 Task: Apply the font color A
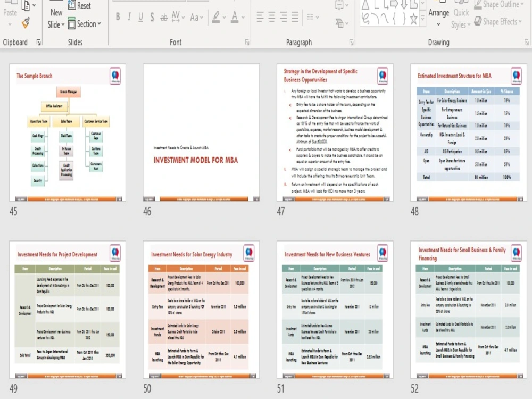[235, 16]
